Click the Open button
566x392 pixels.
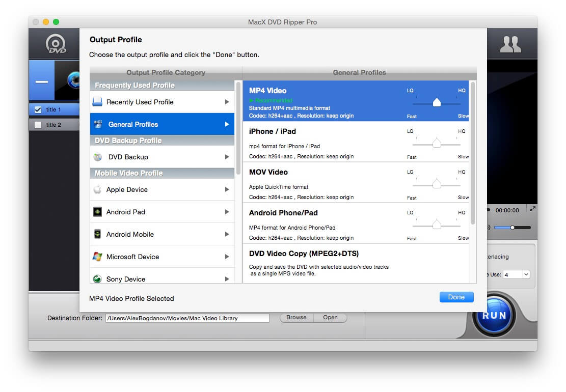coord(330,317)
